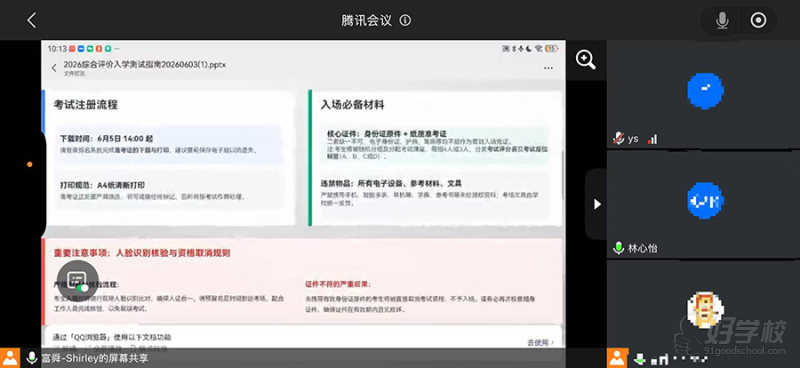The height and width of the screenshot is (368, 800).
Task: Click the 2026综合评价入学测试指南 filename
Action: [x=144, y=65]
